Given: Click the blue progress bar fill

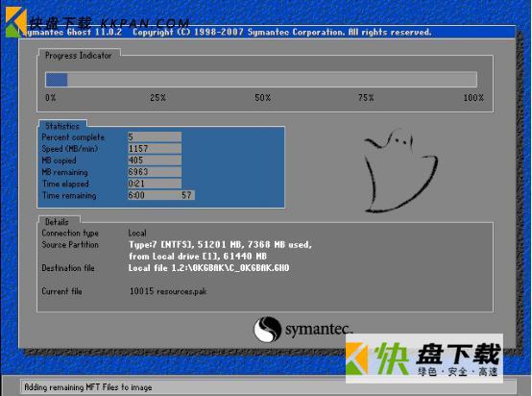Looking at the screenshot, I should point(57,80).
